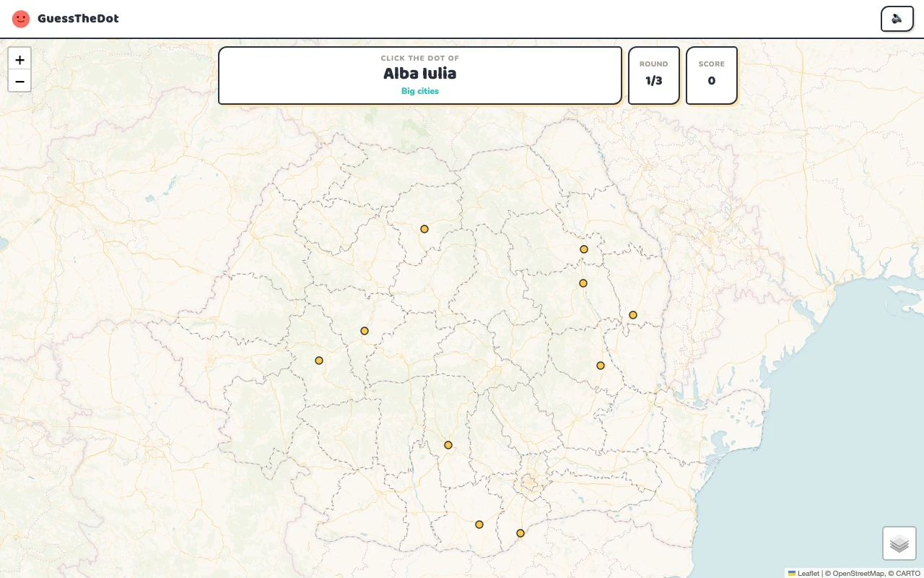Viewport: 924px width, 578px height.
Task: Zoom out of the map
Action: point(19,82)
